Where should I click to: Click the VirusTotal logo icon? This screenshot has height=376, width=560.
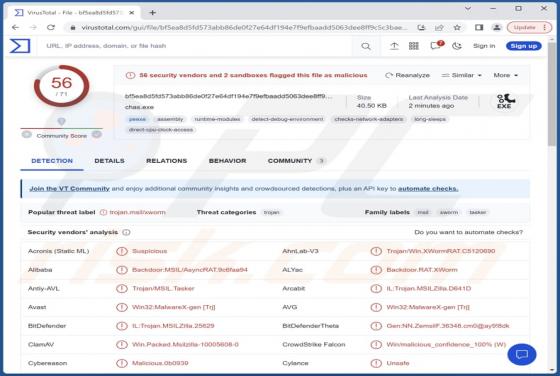pos(20,46)
